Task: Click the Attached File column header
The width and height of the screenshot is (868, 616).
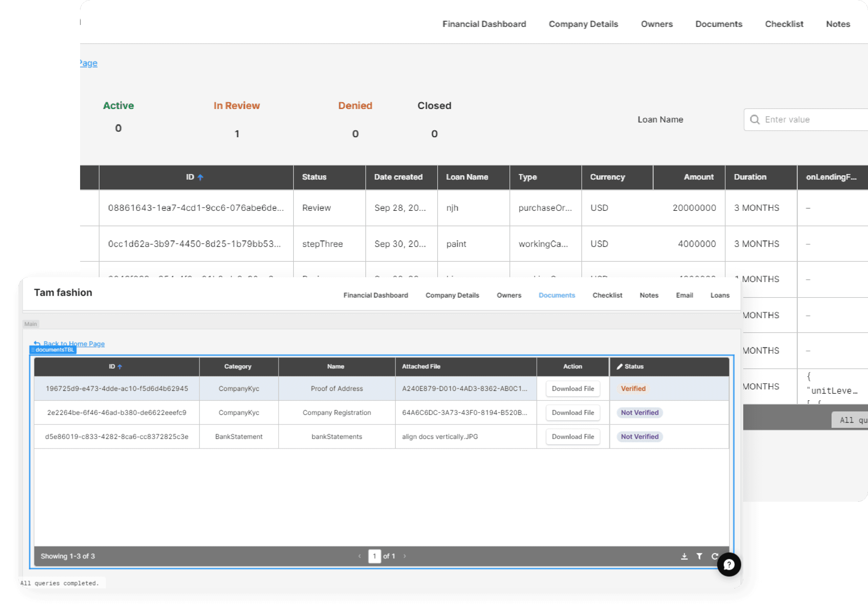Action: pos(466,366)
